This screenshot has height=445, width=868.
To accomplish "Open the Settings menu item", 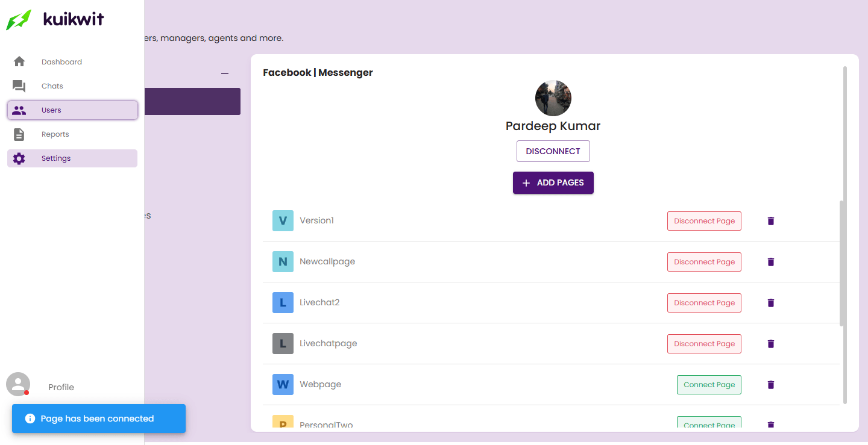I will tap(72, 158).
